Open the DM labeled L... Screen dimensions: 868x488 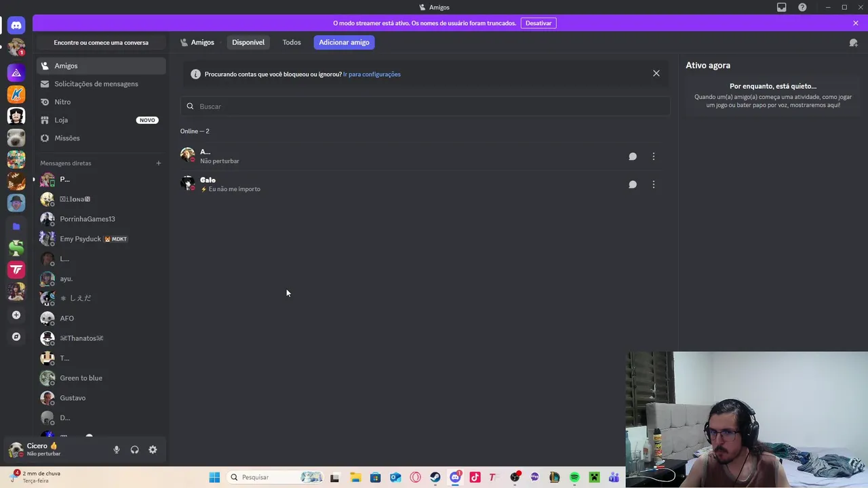click(x=101, y=259)
